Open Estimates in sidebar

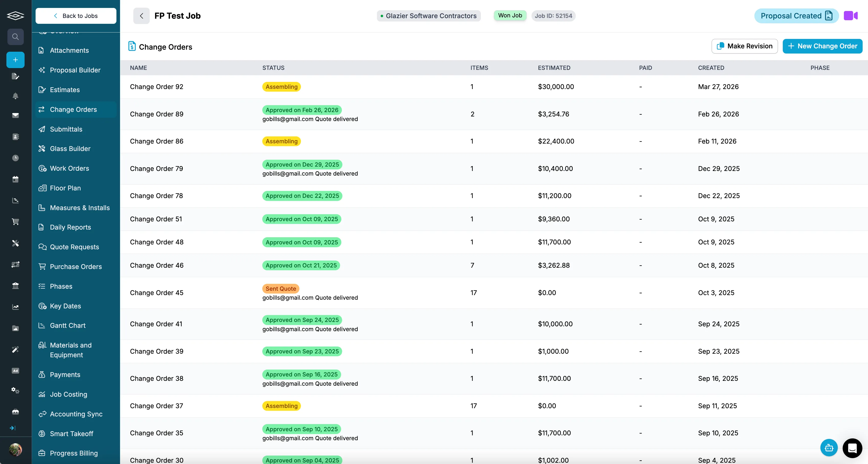[76, 90]
